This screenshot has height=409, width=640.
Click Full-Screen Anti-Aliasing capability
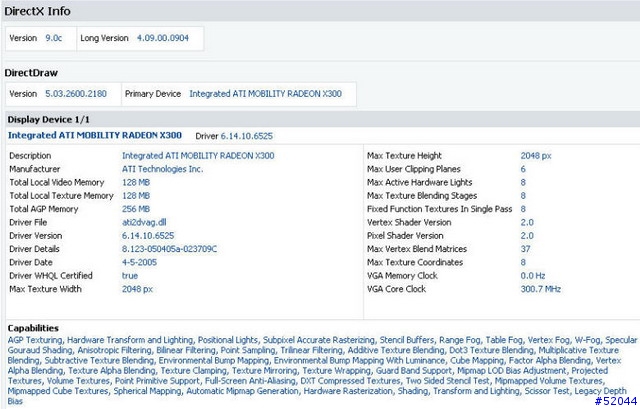click(250, 381)
